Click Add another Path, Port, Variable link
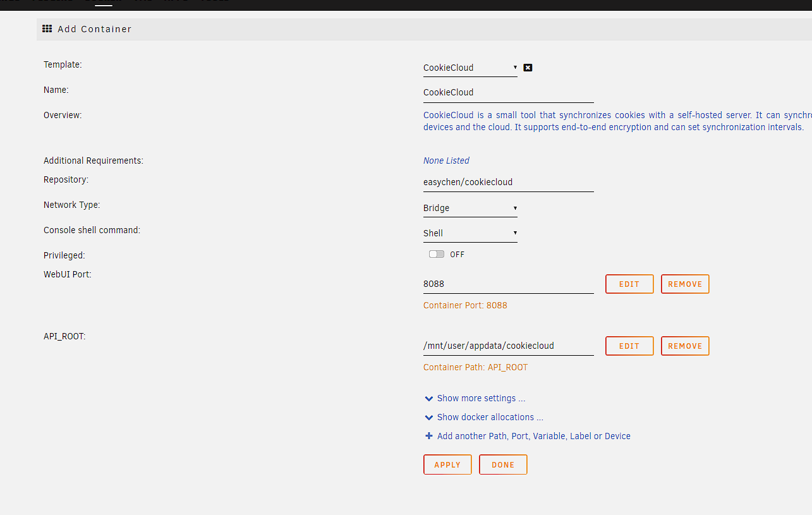This screenshot has height=515, width=812. pyautogui.click(x=534, y=436)
